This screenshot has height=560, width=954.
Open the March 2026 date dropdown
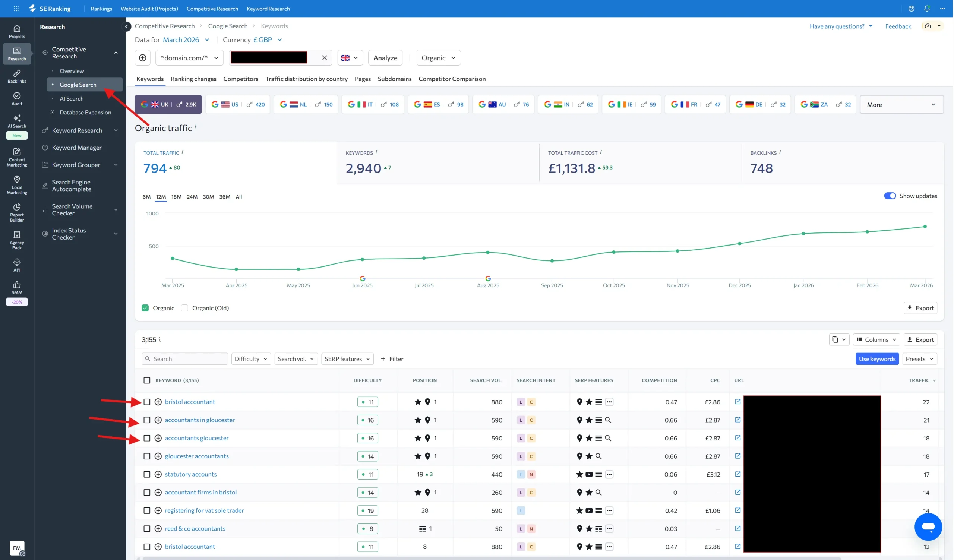coord(186,40)
